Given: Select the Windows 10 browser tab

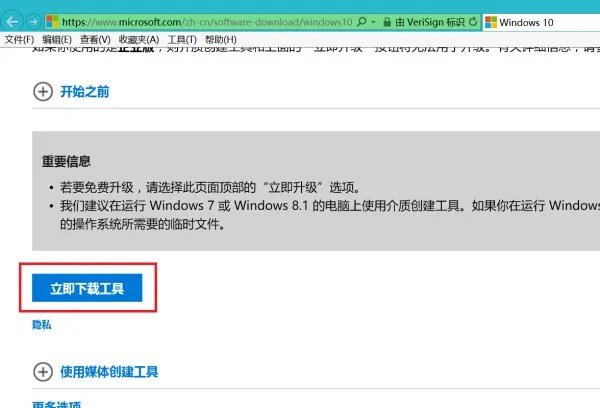Looking at the screenshot, I should coord(541,23).
